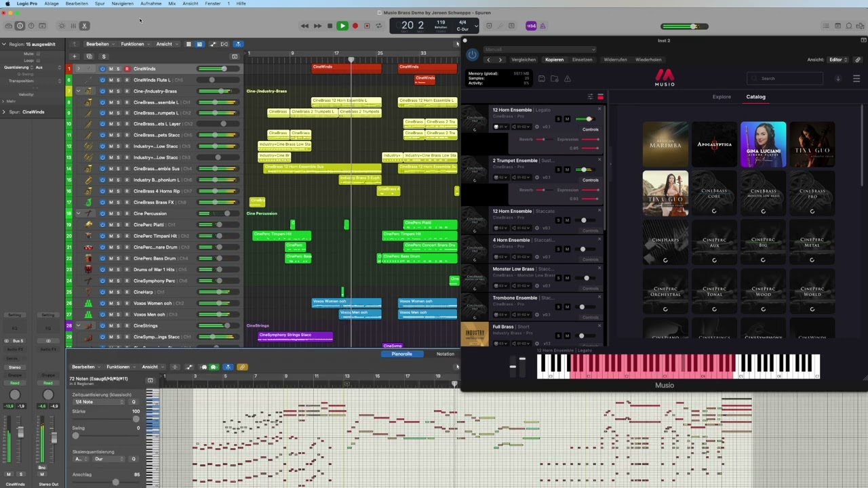Switch to the Catalog tab in Musio
The image size is (868, 488).
755,97
